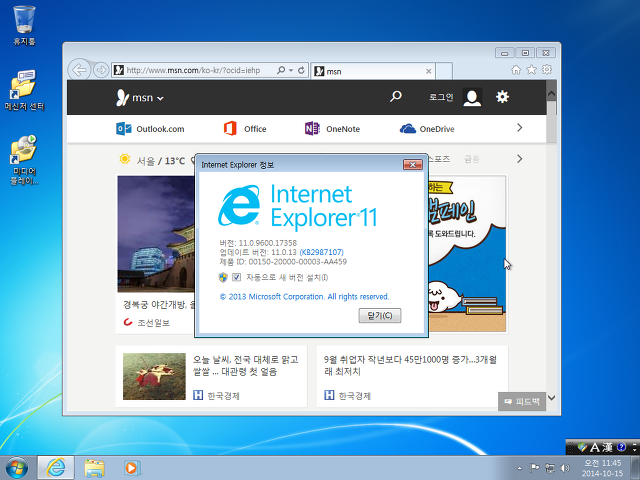Click the 닫기(C) button
This screenshot has width=640, height=480.
tap(380, 316)
